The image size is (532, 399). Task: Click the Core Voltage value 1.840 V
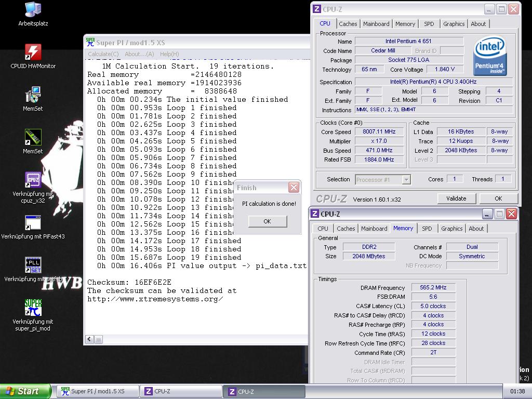coord(445,69)
